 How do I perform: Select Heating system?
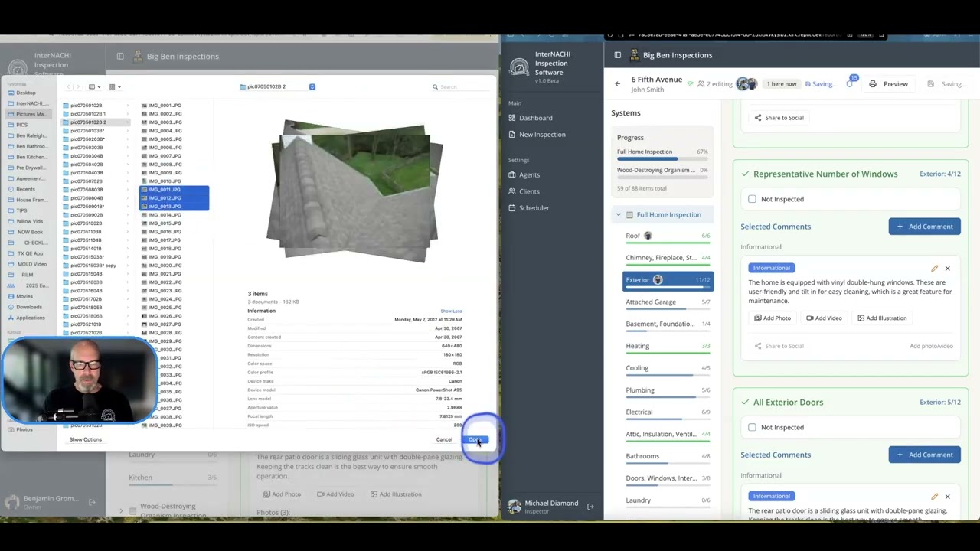click(668, 346)
